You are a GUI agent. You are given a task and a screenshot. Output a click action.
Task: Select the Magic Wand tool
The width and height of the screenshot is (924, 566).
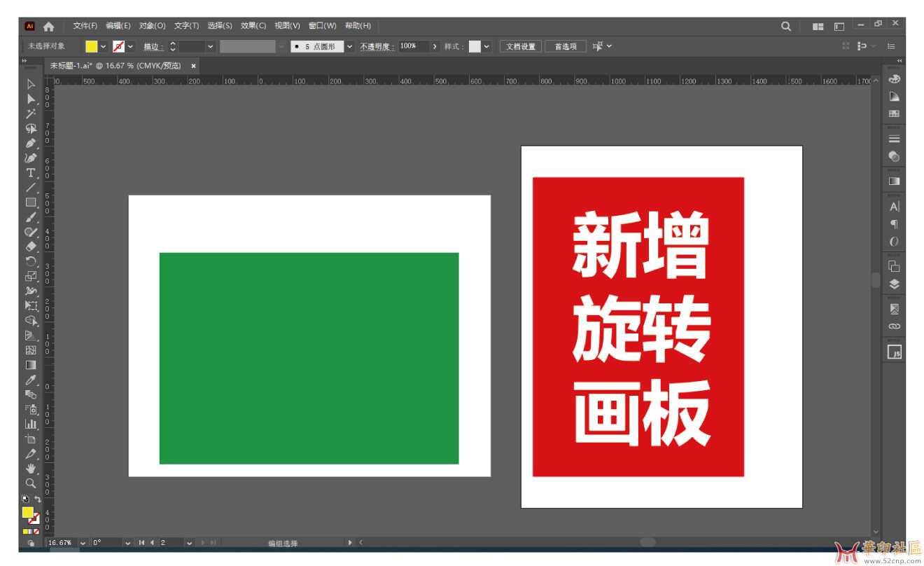31,113
